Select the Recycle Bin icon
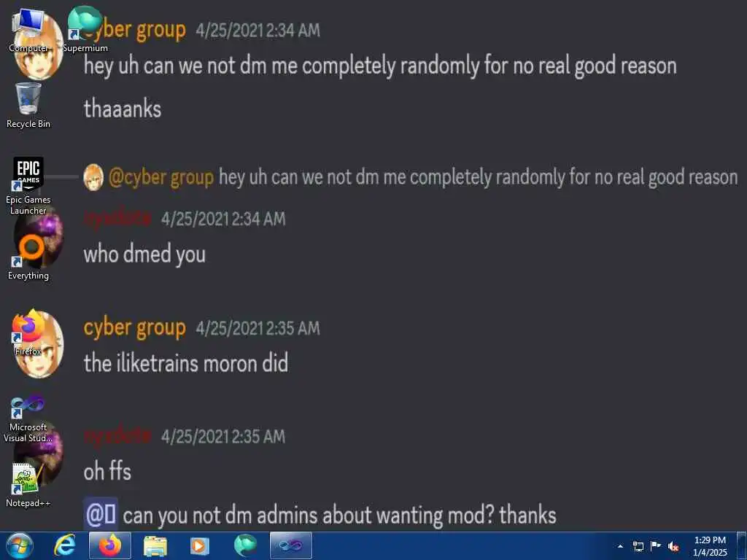The image size is (747, 560). click(x=28, y=106)
